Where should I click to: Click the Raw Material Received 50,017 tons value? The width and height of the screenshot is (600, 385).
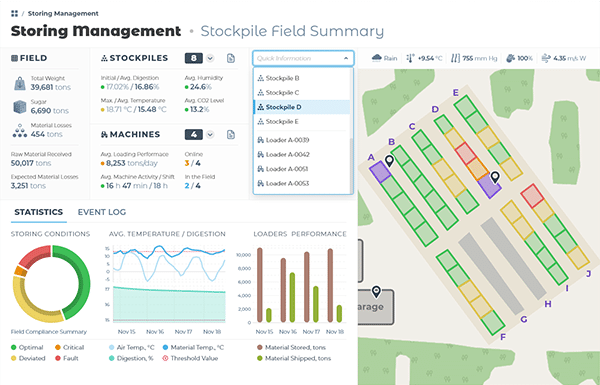31,163
